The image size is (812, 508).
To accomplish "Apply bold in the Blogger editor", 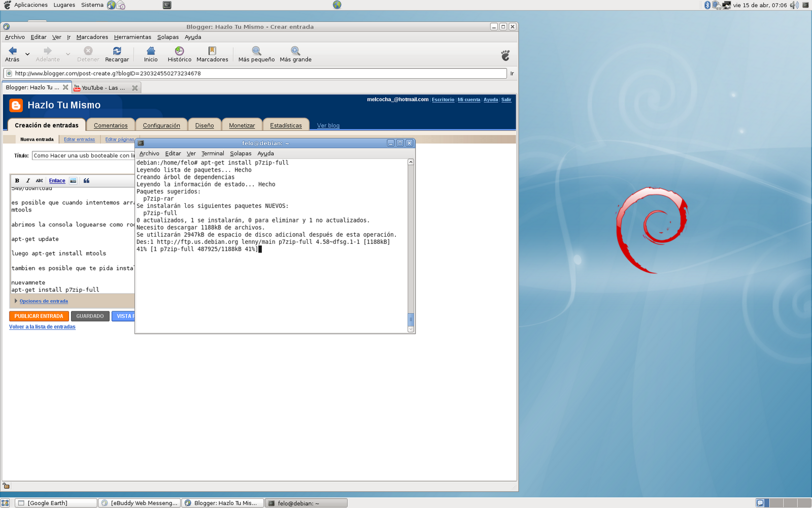I will pos(17,180).
